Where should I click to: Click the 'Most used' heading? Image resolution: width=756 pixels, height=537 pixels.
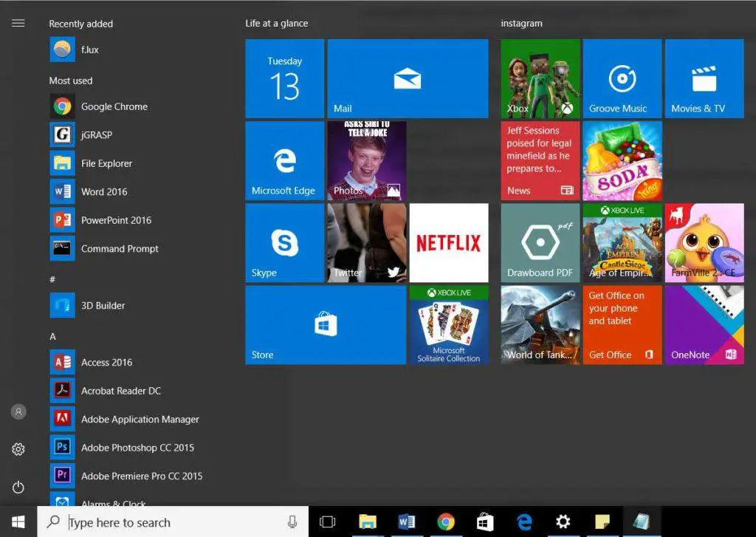(x=71, y=81)
